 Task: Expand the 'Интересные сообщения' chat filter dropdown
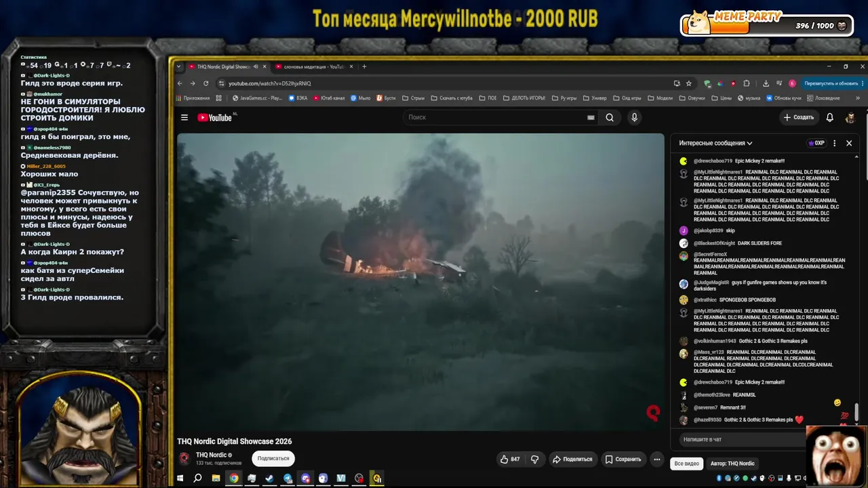coord(716,143)
